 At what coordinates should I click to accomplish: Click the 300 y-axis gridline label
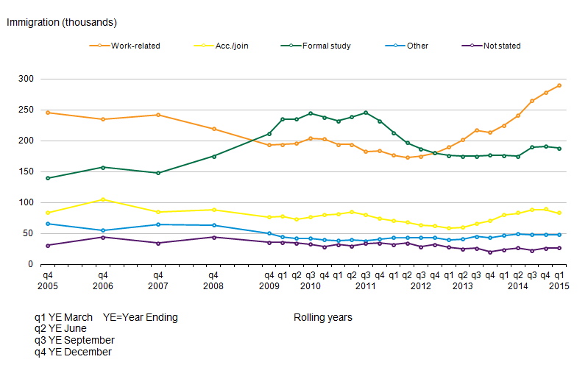tap(26, 79)
